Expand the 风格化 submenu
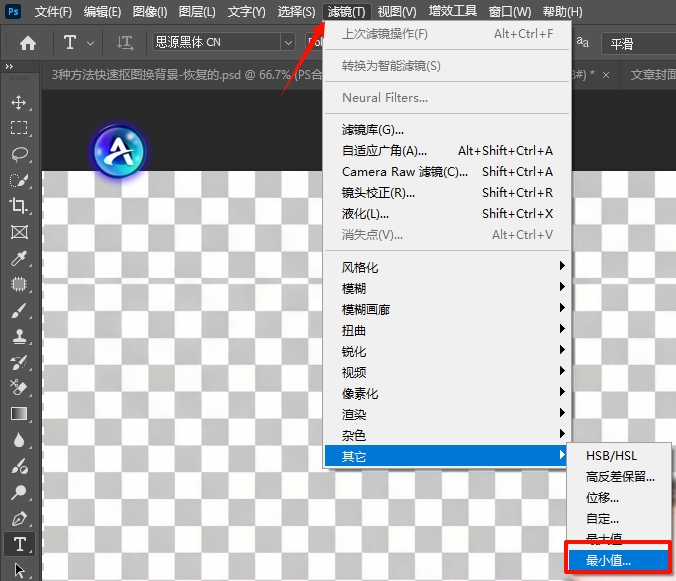Image resolution: width=676 pixels, height=581 pixels. [x=447, y=267]
